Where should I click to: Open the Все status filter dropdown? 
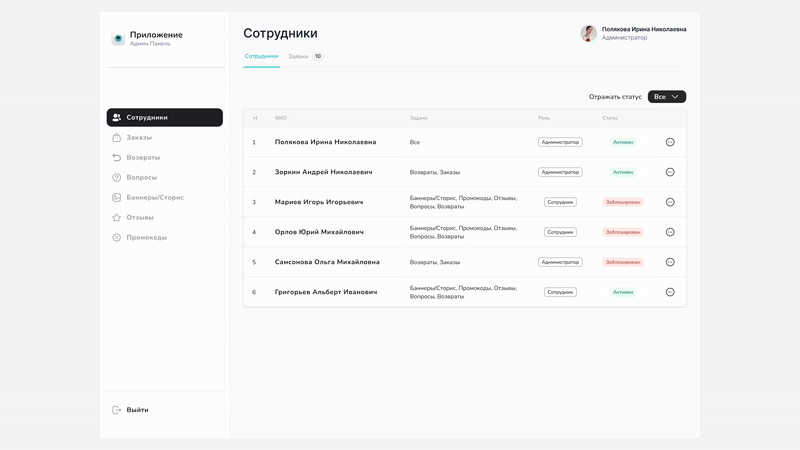667,96
